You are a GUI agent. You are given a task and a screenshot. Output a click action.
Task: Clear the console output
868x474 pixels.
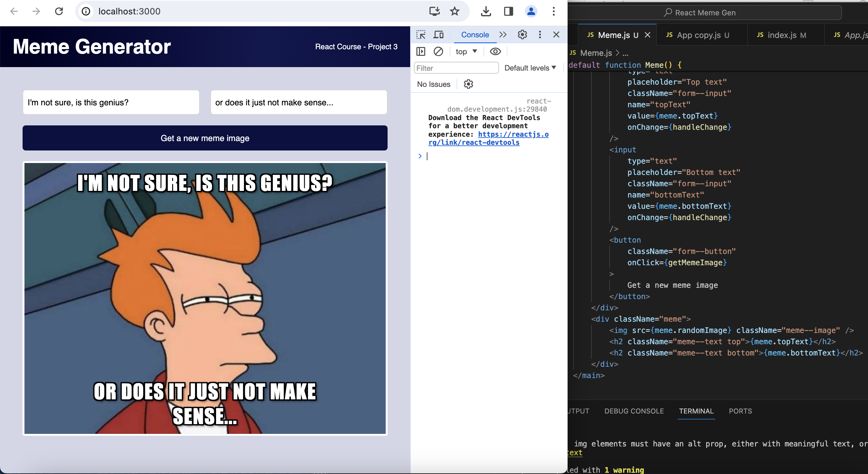(438, 51)
